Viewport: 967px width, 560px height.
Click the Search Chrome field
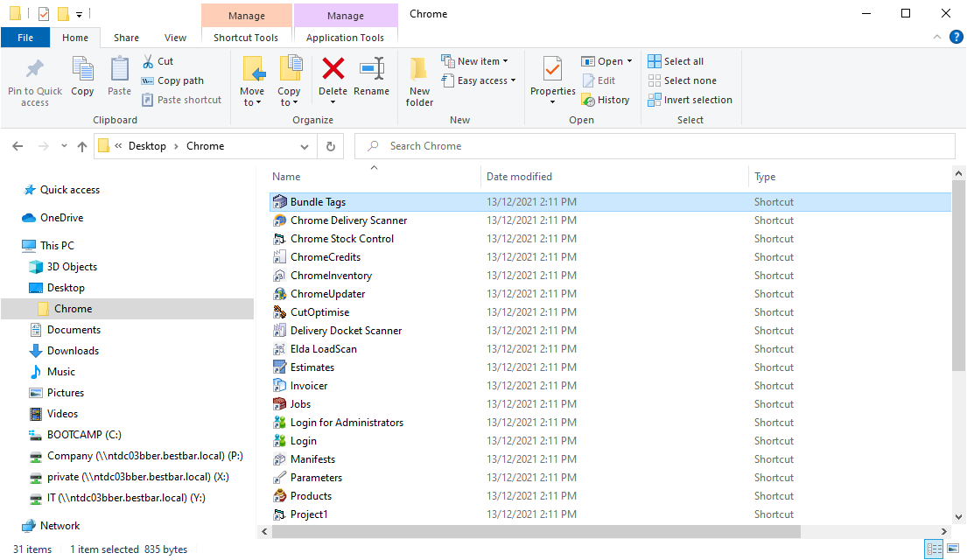pyautogui.click(x=655, y=146)
